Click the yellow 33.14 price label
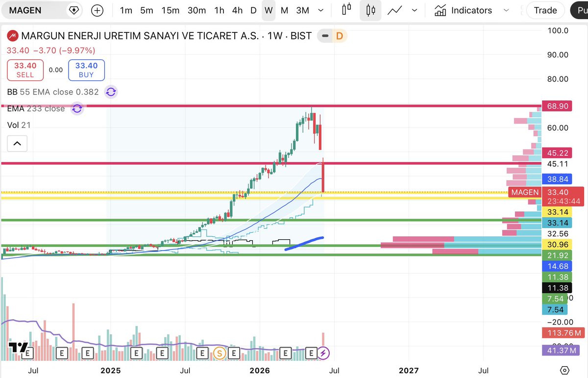This screenshot has height=378, width=588. [x=557, y=212]
